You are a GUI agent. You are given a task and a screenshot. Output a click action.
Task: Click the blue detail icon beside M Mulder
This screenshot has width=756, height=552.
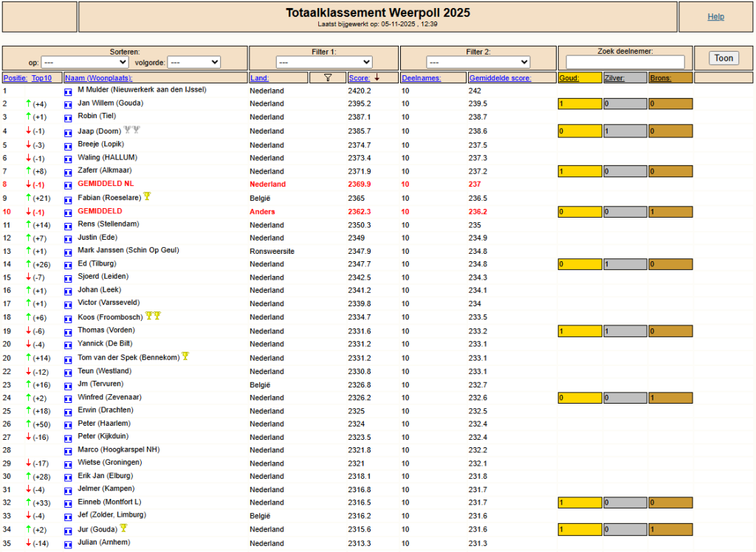[x=68, y=92]
